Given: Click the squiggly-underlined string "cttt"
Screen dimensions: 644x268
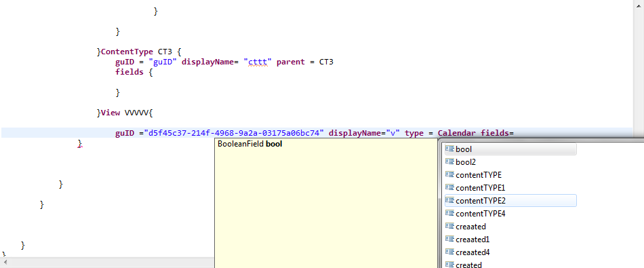Looking at the screenshot, I should coord(258,62).
